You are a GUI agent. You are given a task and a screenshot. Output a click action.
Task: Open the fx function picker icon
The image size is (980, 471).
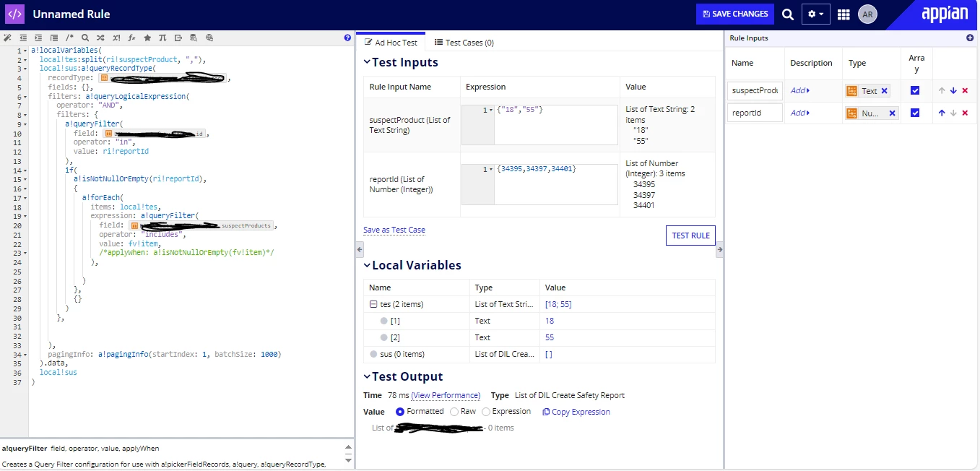(x=131, y=38)
